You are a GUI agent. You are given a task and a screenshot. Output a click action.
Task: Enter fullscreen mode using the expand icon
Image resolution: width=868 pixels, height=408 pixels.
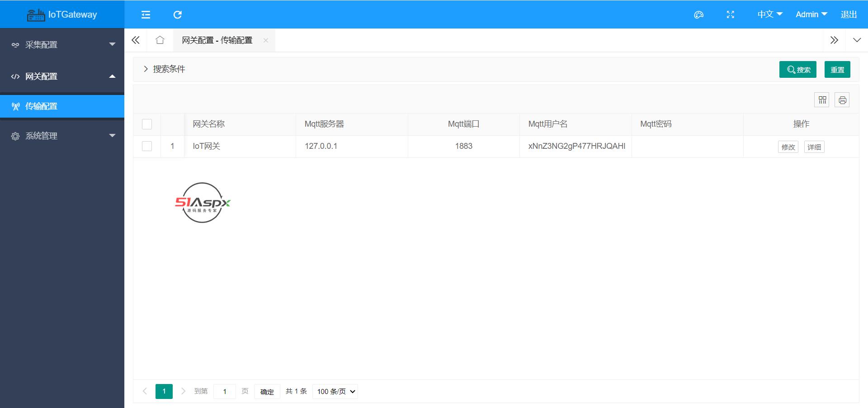tap(730, 14)
